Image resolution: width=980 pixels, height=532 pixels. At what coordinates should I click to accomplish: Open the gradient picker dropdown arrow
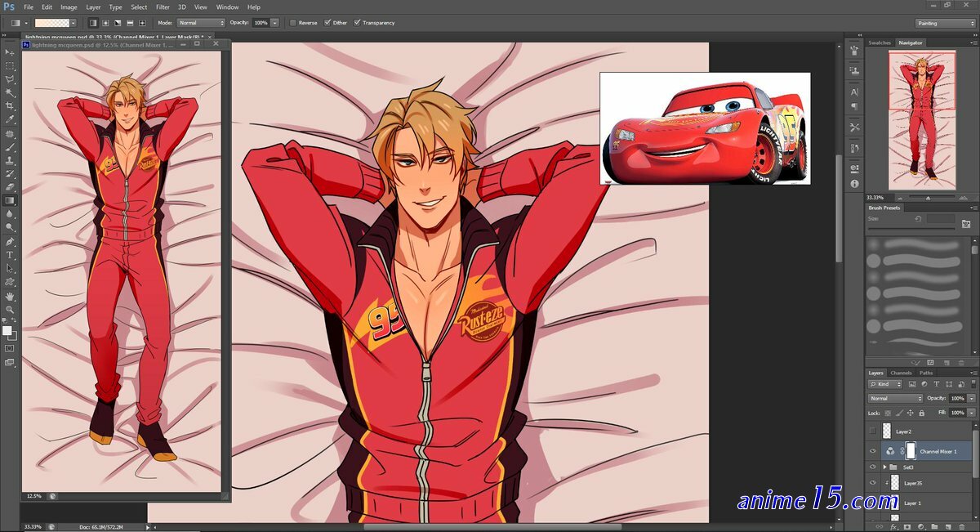click(x=73, y=23)
